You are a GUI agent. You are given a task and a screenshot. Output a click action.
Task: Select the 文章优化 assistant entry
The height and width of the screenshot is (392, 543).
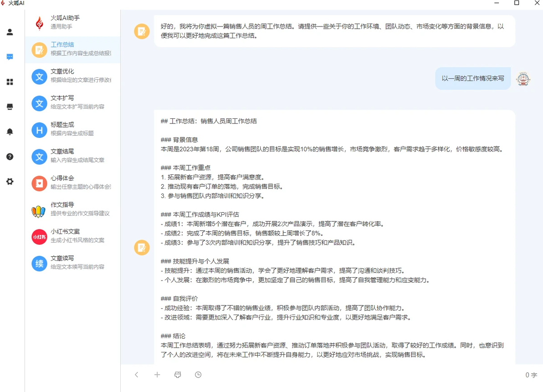tap(73, 76)
